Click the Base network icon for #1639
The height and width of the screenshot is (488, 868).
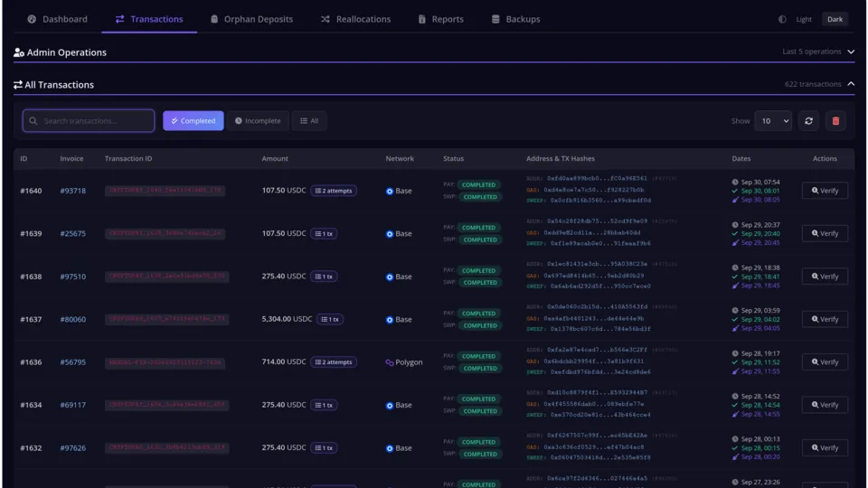coord(390,234)
